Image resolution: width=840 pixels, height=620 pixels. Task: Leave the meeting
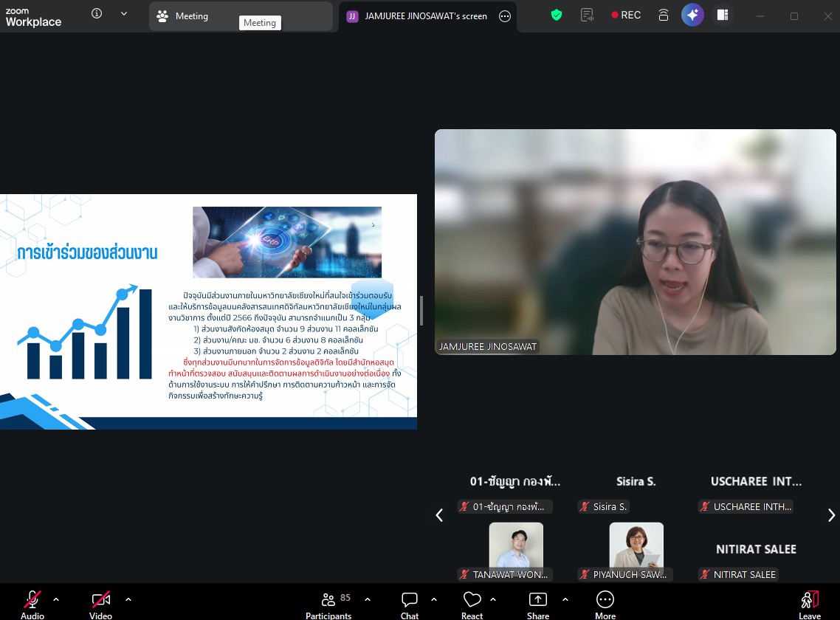pyautogui.click(x=810, y=604)
